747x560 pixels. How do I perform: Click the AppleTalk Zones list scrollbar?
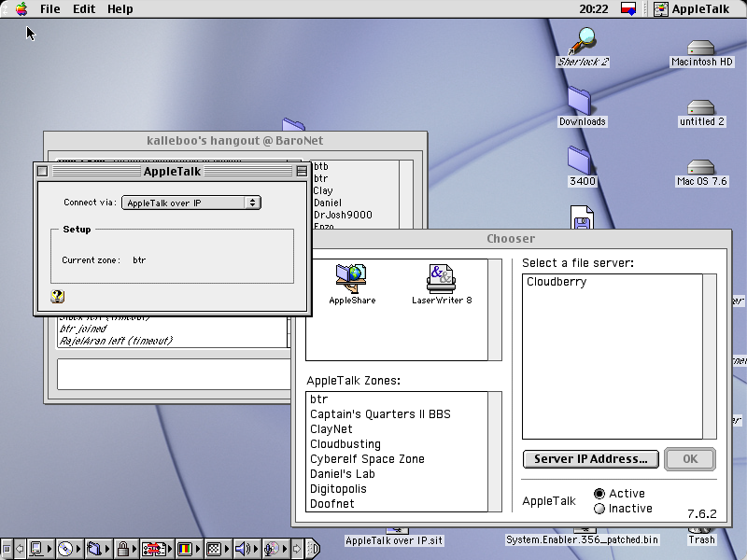pos(495,452)
